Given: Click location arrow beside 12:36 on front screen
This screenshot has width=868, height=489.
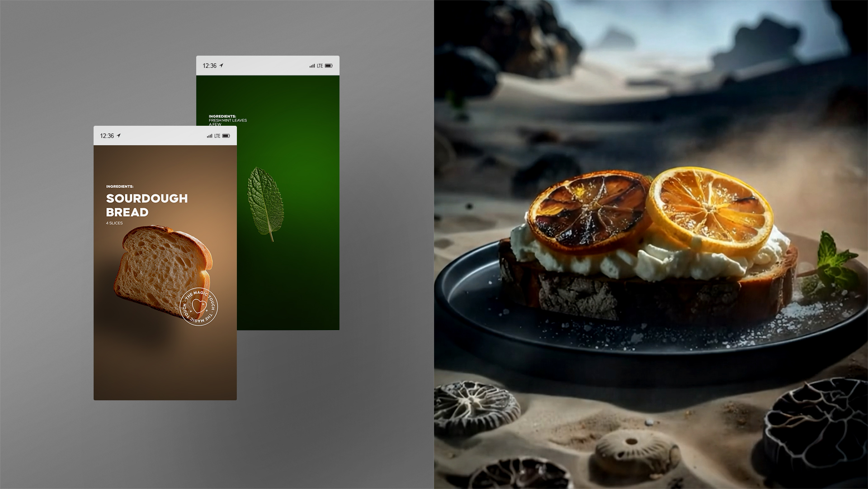Looking at the screenshot, I should [119, 135].
